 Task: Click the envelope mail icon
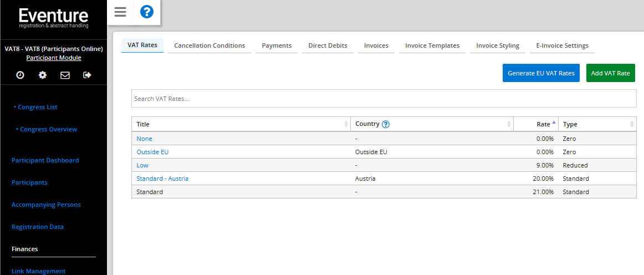coord(65,75)
